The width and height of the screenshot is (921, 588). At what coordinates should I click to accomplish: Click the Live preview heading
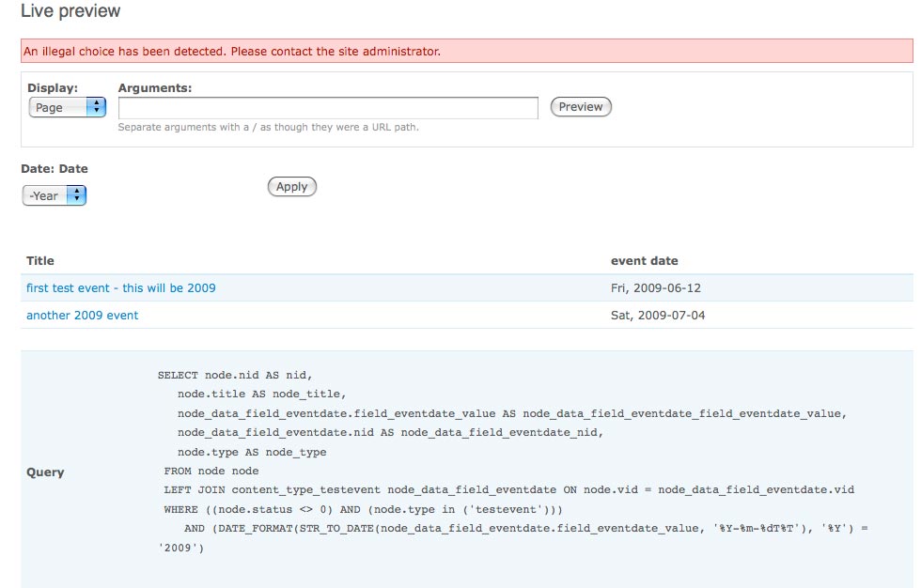[70, 12]
